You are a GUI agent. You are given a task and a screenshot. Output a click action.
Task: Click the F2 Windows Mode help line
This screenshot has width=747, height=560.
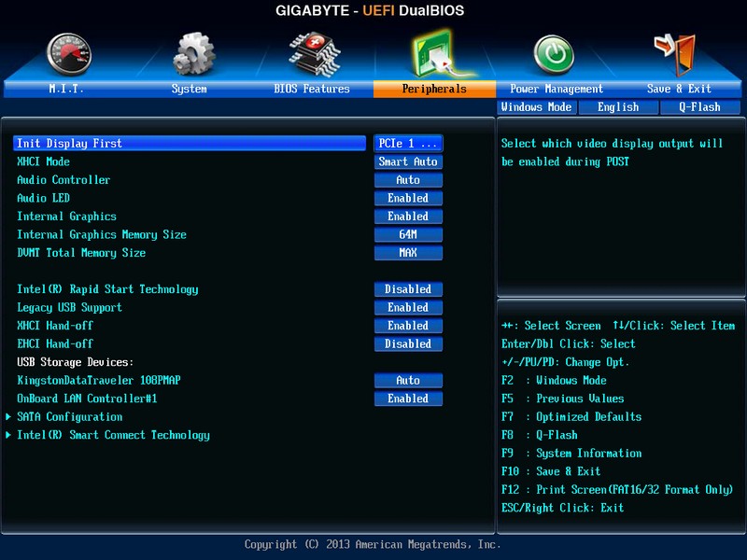[554, 381]
